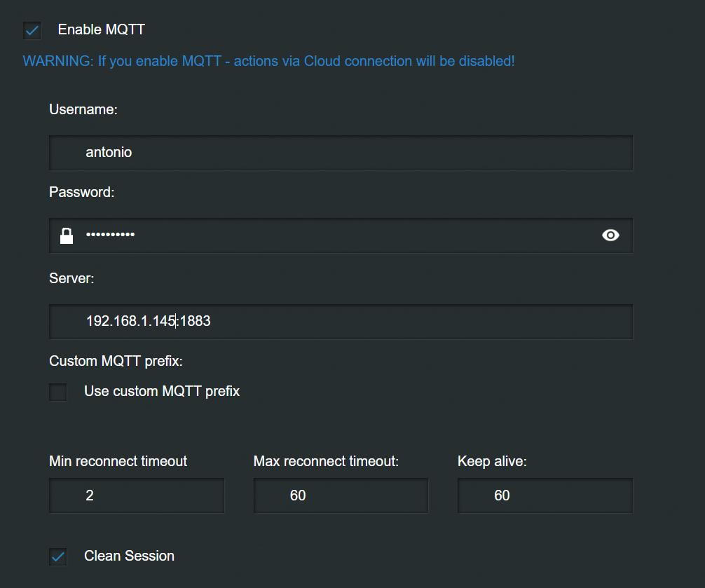The height and width of the screenshot is (588, 705).
Task: Disable the Enable MQTT checkbox
Action: coord(32,30)
